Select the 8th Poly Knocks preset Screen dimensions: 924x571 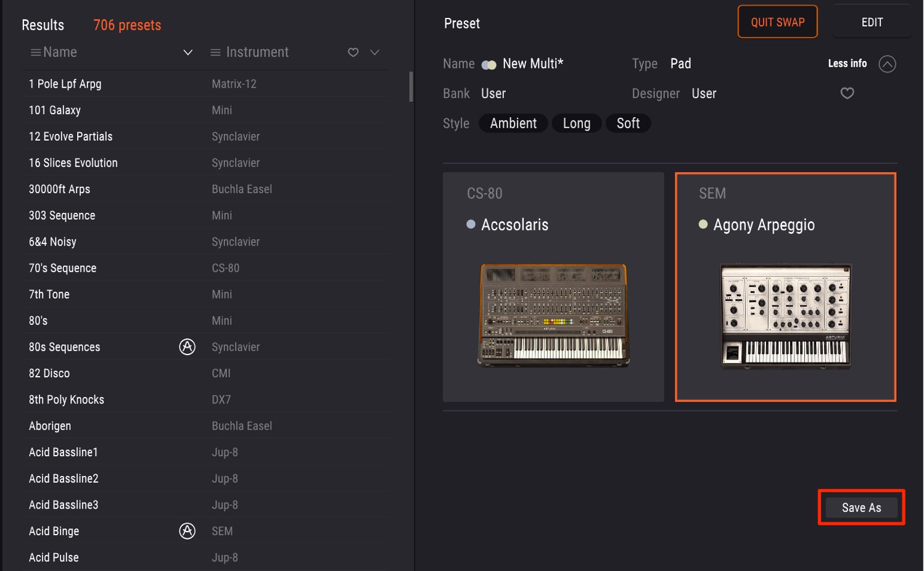coord(205,400)
